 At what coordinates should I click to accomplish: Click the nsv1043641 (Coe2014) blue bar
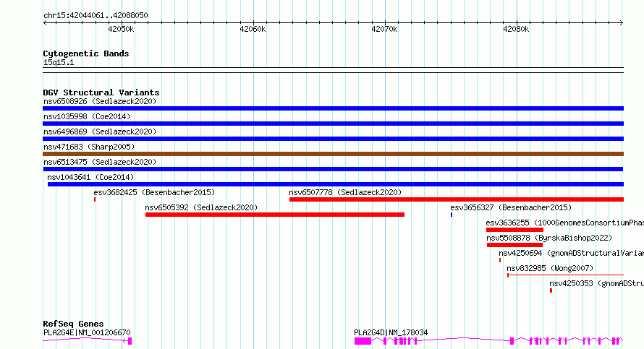point(336,184)
